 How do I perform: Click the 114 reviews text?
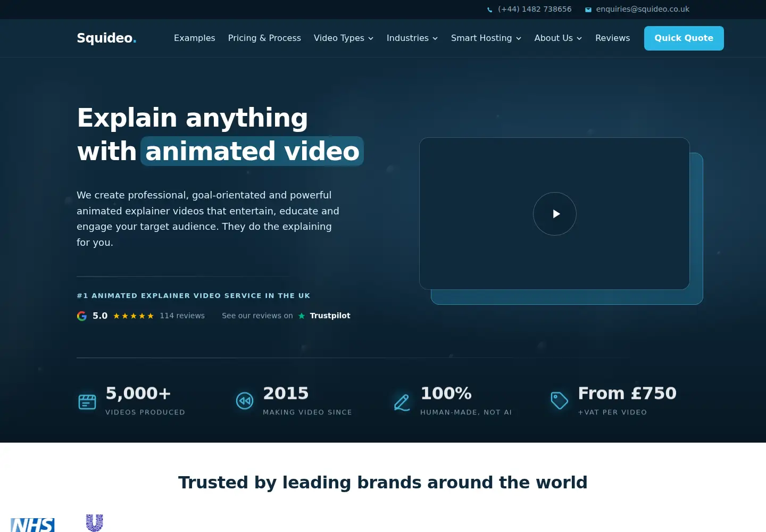point(182,316)
